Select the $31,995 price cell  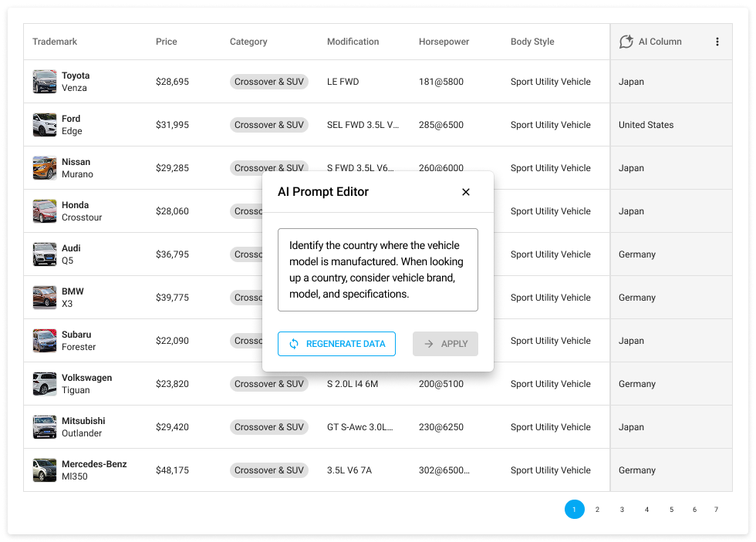172,125
